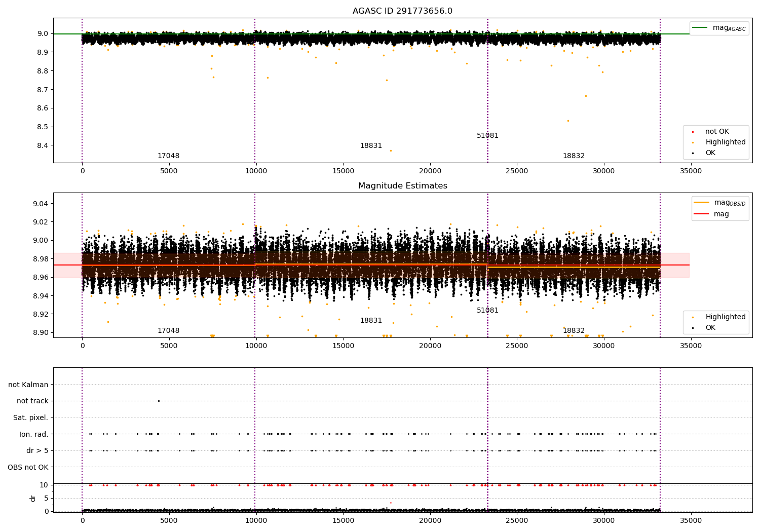Click the orange outlier point near 8.53 magnitude
This screenshot has height=532, width=760.
568,121
